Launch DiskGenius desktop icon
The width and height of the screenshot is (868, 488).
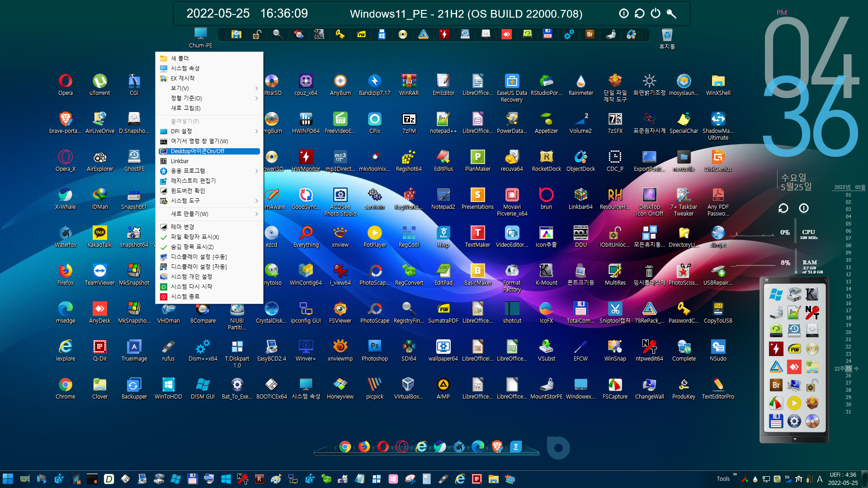point(718,160)
